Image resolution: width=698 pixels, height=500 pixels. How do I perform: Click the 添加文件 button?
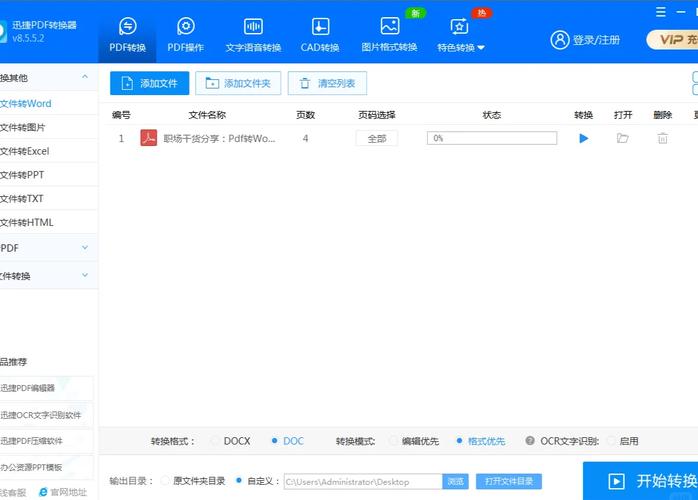(x=149, y=83)
